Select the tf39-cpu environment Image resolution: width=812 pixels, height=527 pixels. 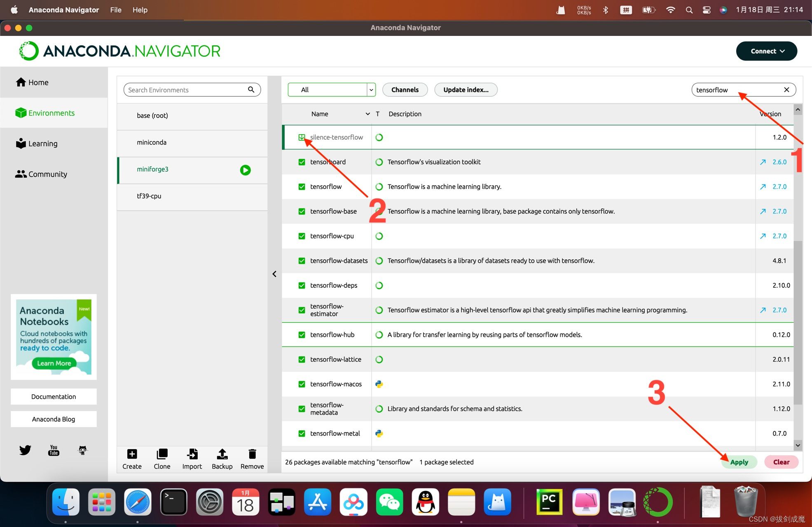192,196
